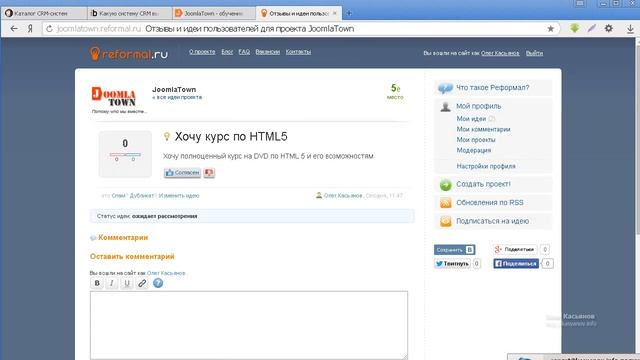
Task: Click the purple feather extension icon
Action: point(592,28)
